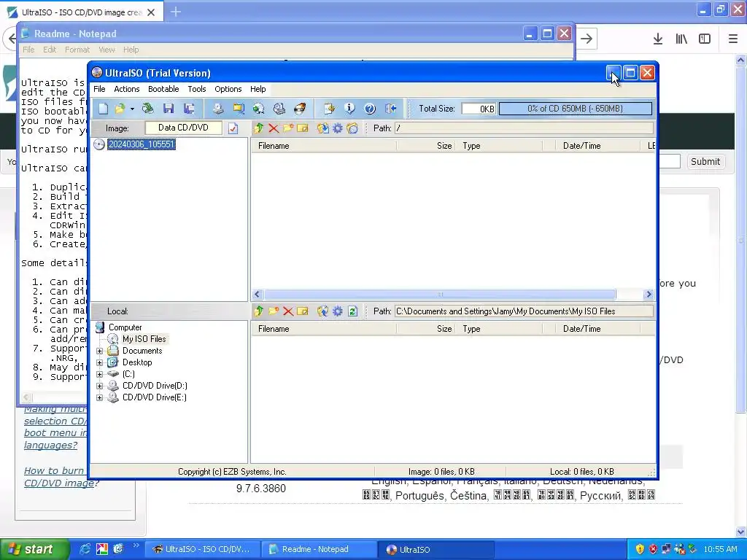This screenshot has height=560, width=747.
Task: Click the Exit door icon in toolbar
Action: click(x=391, y=109)
